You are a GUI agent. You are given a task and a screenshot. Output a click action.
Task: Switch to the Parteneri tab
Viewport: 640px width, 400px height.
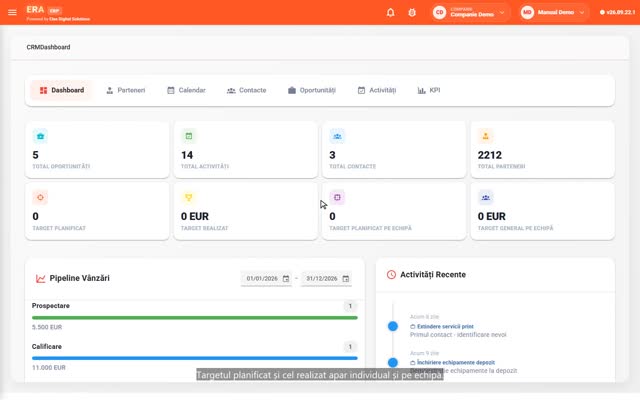click(x=125, y=90)
